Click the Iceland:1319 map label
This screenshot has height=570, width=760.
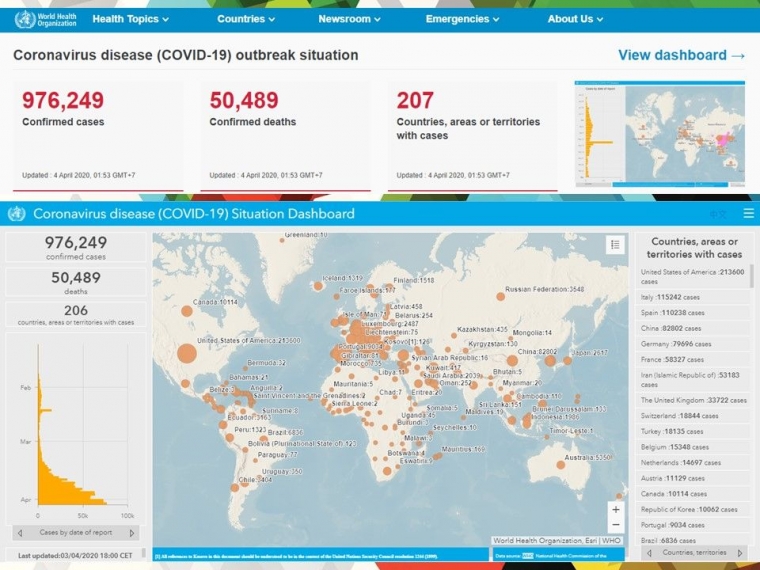pos(342,278)
